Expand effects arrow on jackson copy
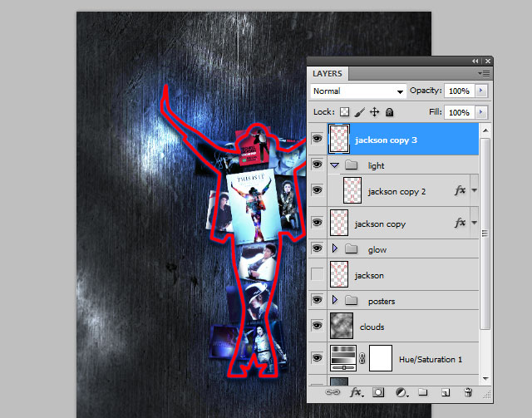Screen dimensions: 532x418 [x=475, y=223]
